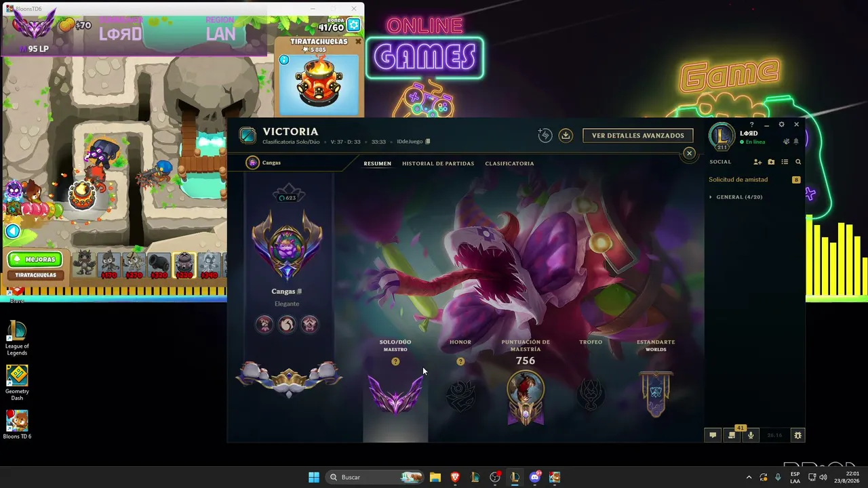The height and width of the screenshot is (488, 868).
Task: Show hidden system tray icons
Action: tap(749, 477)
